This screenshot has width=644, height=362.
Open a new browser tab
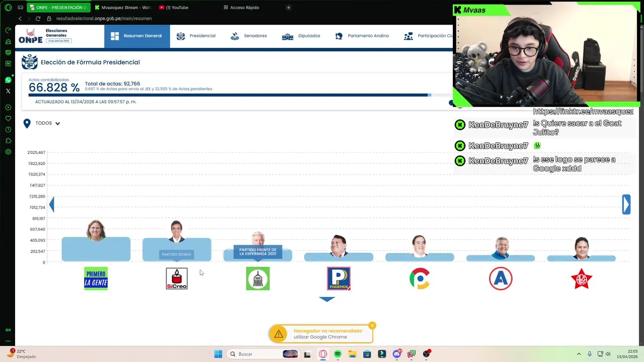[x=288, y=8]
